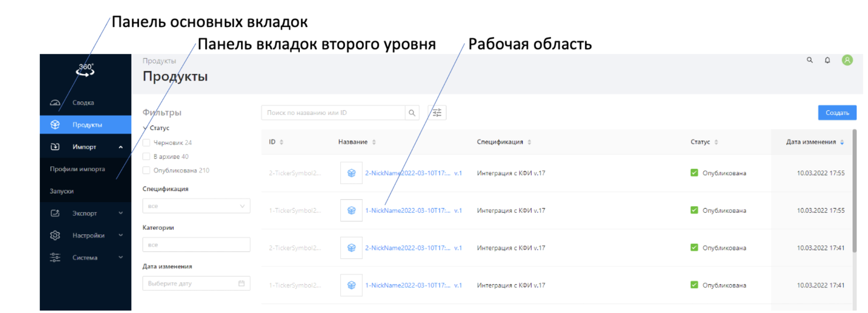Open Профили импорта submenu item

point(77,169)
